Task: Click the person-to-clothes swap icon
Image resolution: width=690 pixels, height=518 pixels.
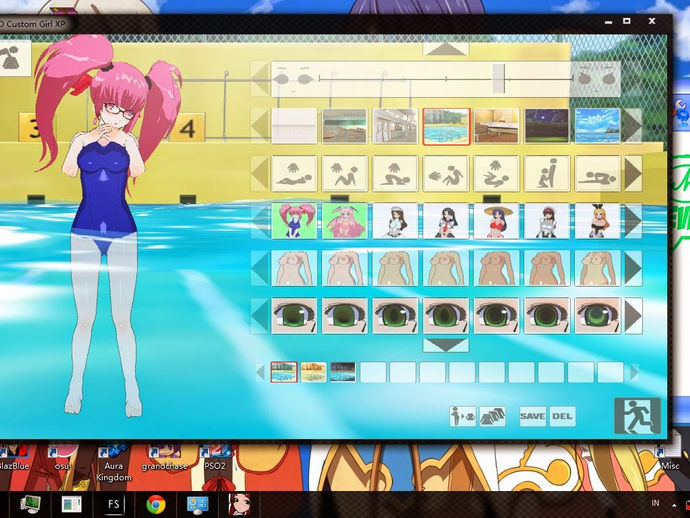Action: tap(462, 416)
